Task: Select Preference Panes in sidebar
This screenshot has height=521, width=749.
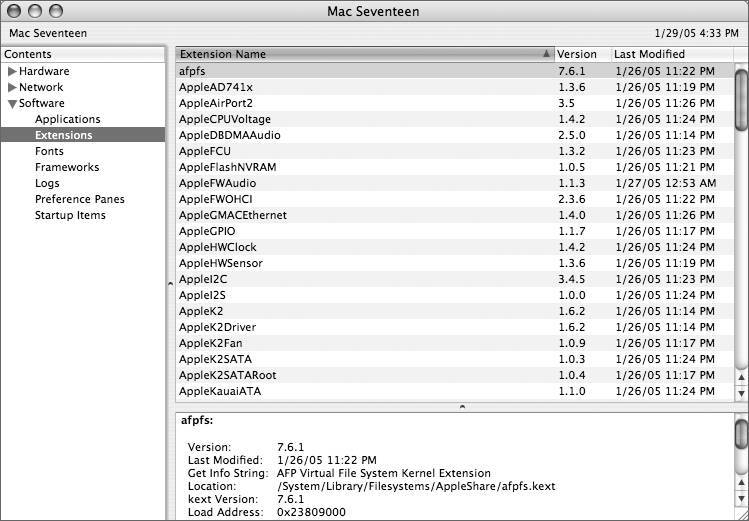Action: tap(79, 199)
